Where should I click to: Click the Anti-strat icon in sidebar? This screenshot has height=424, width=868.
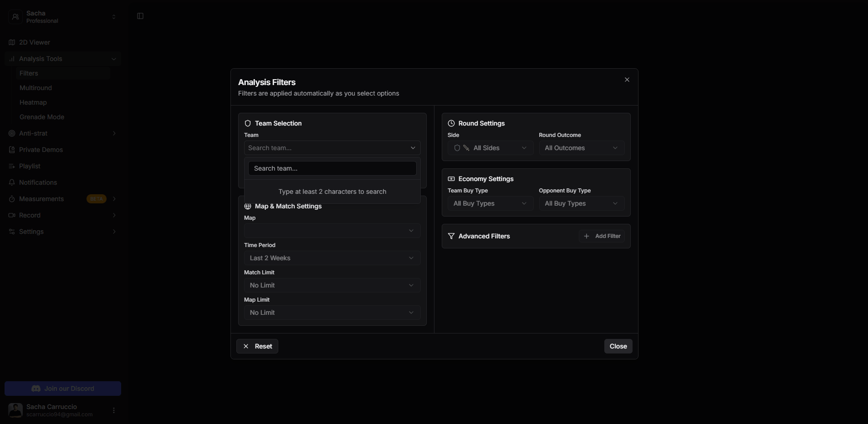[11, 133]
